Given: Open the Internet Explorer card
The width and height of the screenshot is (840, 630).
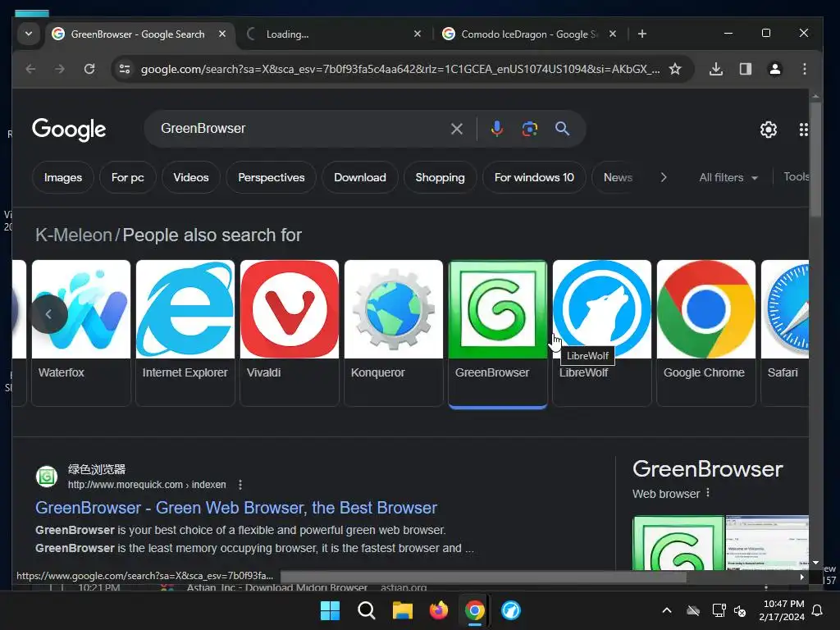Looking at the screenshot, I should (x=185, y=333).
